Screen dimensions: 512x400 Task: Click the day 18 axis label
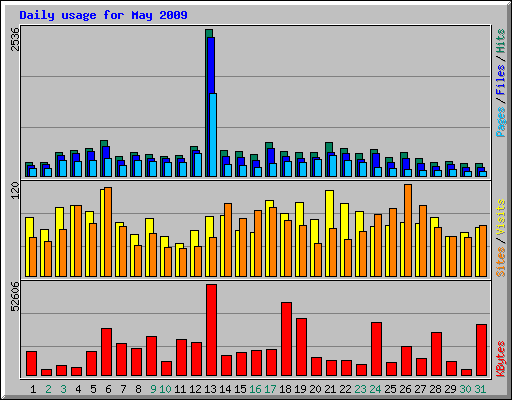pos(285,389)
